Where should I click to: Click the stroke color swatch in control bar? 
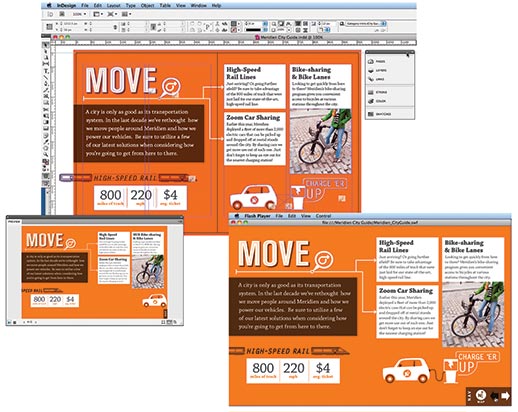tap(234, 30)
